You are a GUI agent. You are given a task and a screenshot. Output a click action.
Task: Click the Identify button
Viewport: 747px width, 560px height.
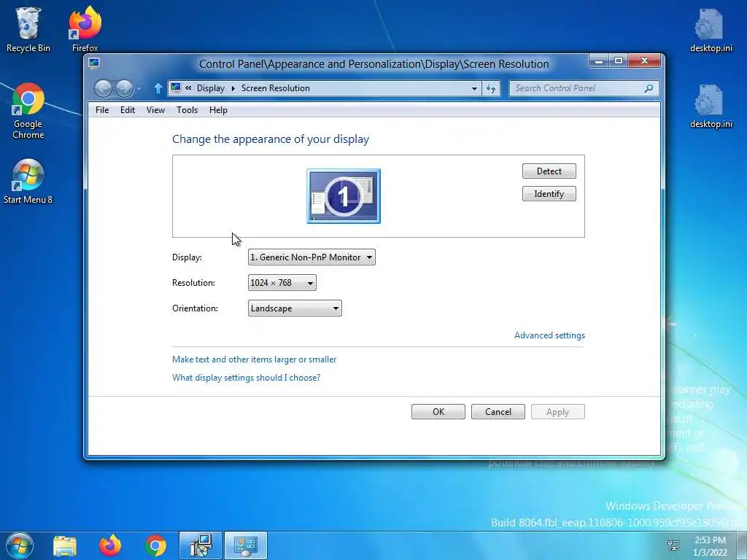549,194
